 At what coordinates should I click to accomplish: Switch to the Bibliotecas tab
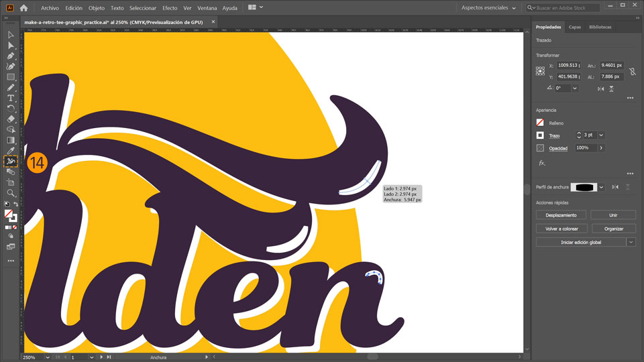600,27
